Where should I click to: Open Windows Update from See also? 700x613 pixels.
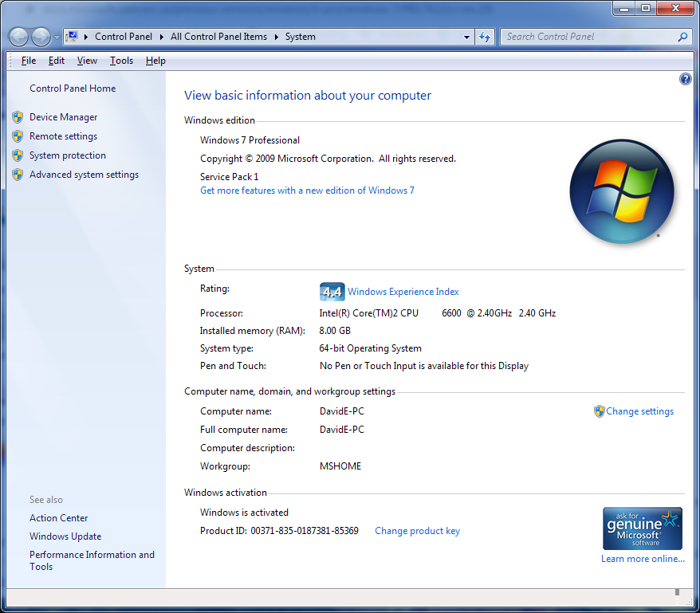pyautogui.click(x=65, y=536)
